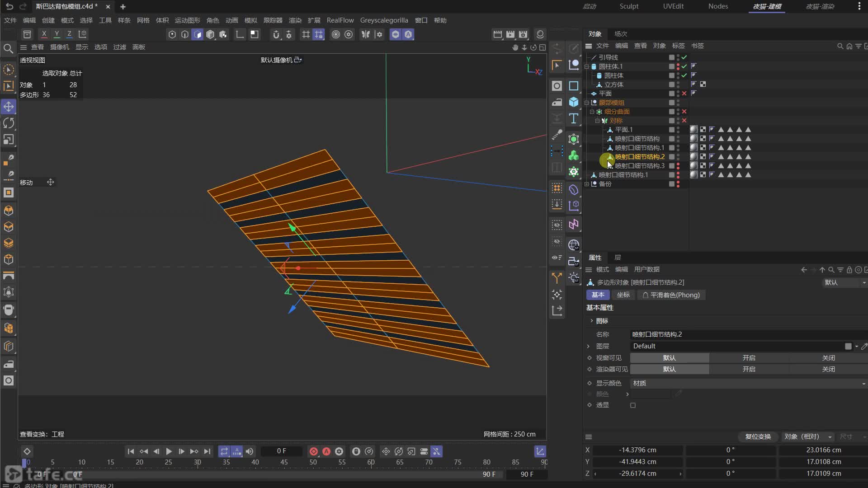Select the Move tool
This screenshot has width=868, height=488.
point(9,107)
